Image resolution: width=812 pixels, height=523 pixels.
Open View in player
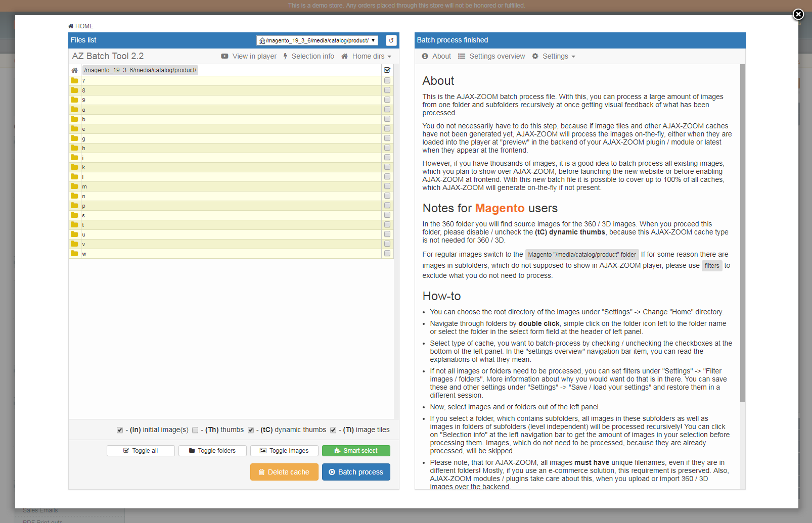(x=249, y=56)
